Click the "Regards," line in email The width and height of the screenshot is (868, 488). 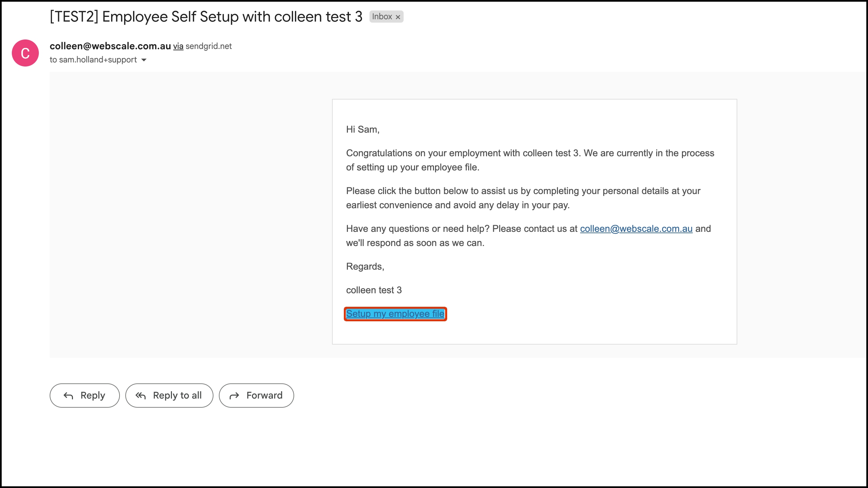[365, 267]
